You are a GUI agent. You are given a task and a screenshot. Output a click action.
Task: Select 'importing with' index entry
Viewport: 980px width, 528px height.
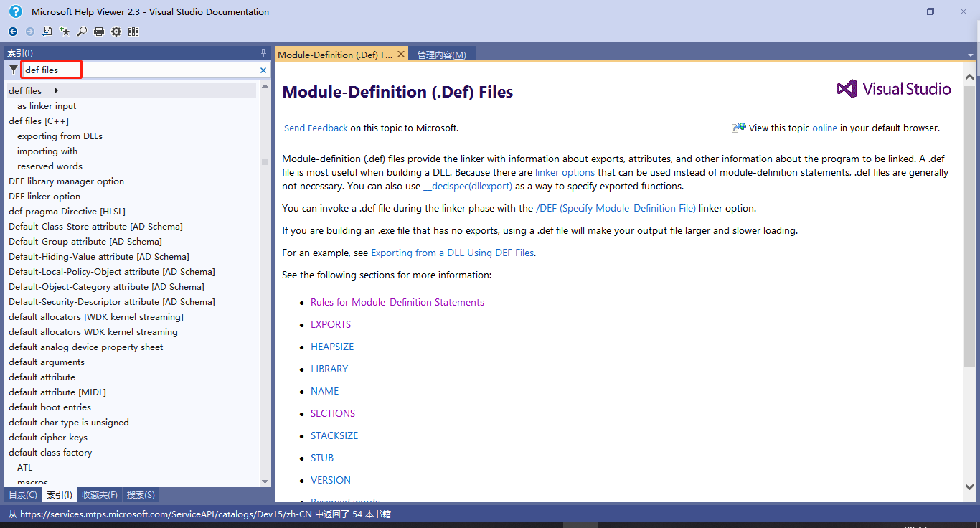[x=47, y=151]
